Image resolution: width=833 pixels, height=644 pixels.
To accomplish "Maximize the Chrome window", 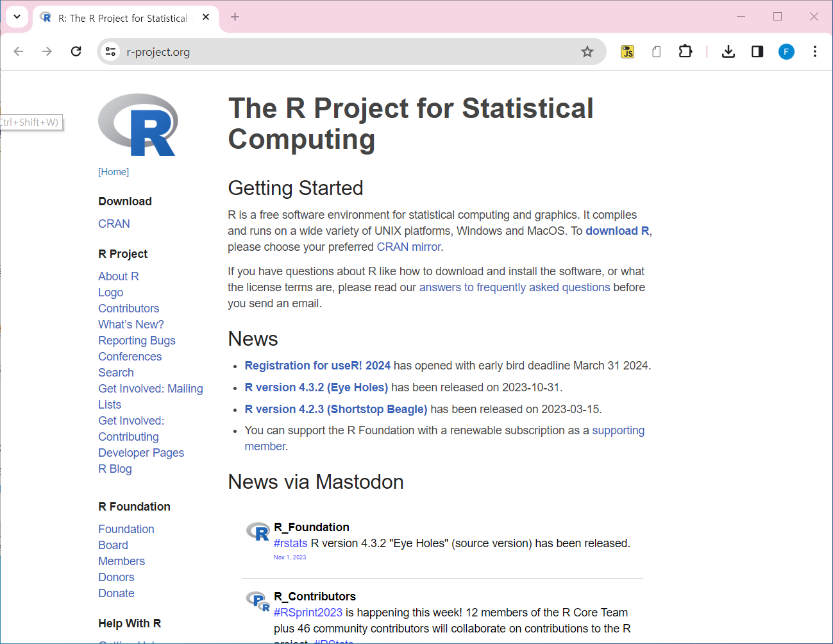I will 777,17.
